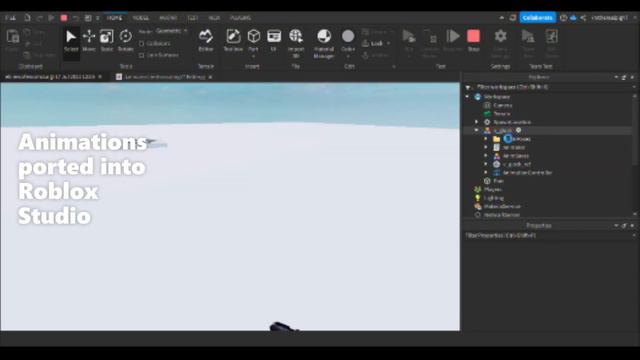This screenshot has width=640, height=360.
Task: Open the UI insert tool
Action: [274, 41]
